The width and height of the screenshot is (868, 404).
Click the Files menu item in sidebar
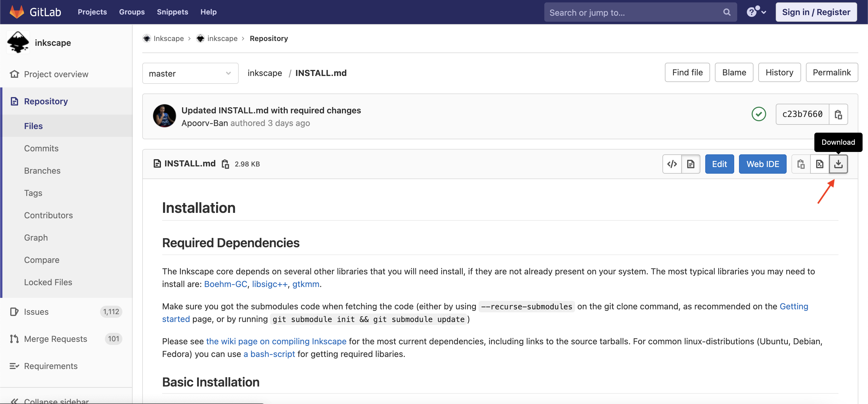point(33,126)
